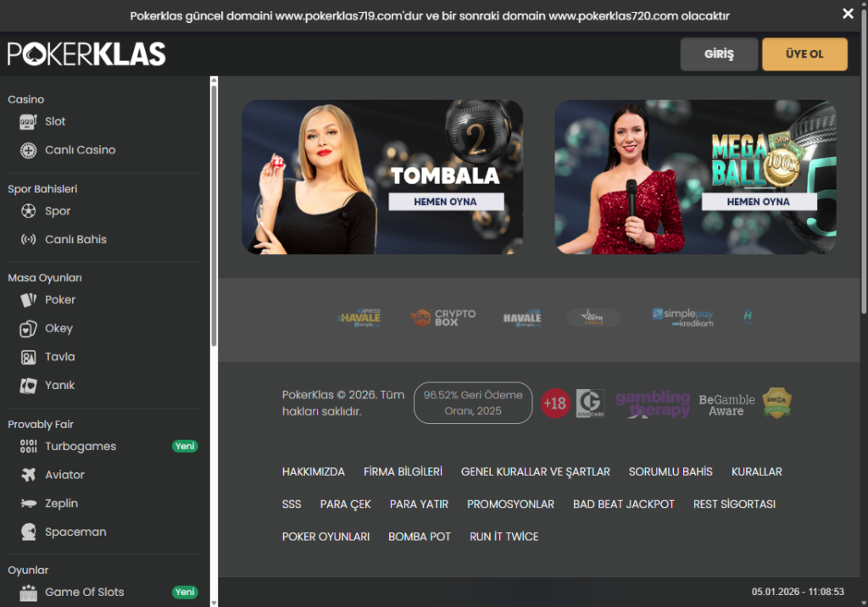The height and width of the screenshot is (607, 868).
Task: Click the Canlı Bahis live signal icon
Action: pyautogui.click(x=29, y=240)
